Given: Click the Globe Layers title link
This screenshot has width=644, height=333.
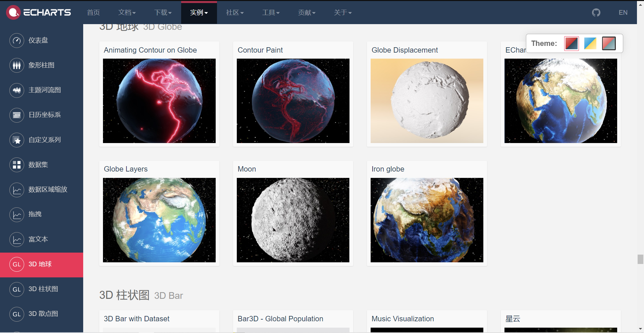Looking at the screenshot, I should pyautogui.click(x=126, y=169).
